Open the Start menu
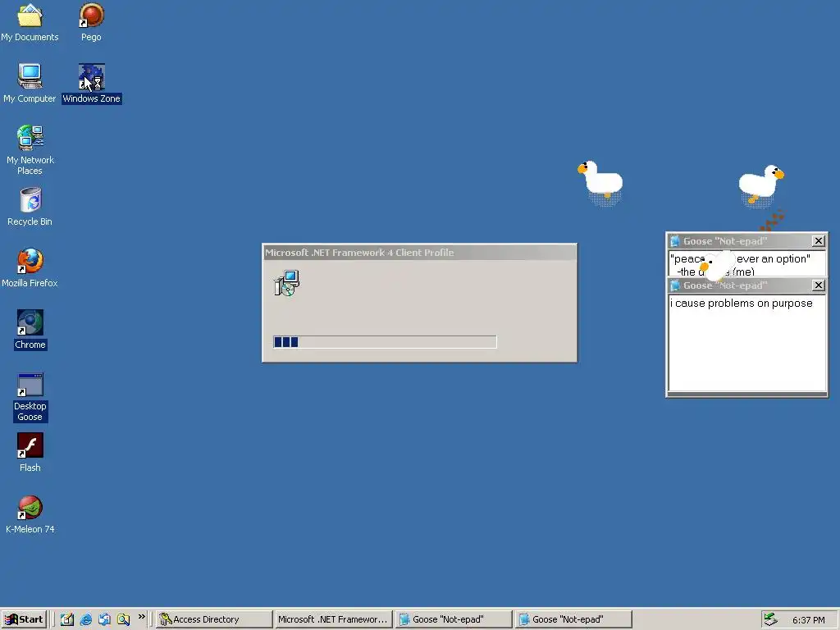Screen dimensions: 840x630 tap(24, 619)
